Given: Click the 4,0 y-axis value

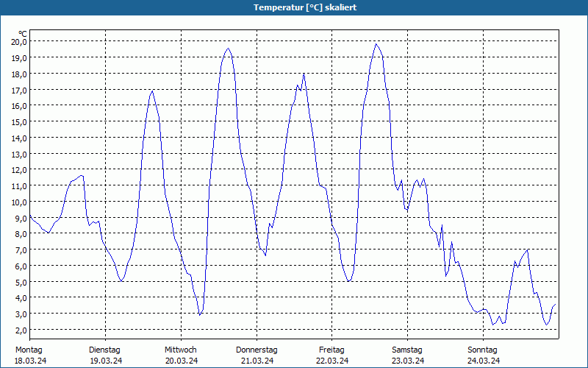Looking at the screenshot, I should 21,298.
